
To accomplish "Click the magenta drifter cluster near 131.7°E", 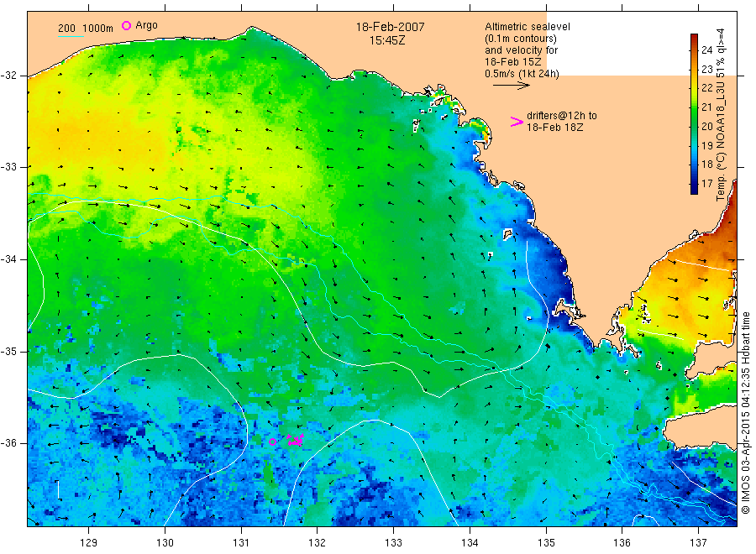I will (x=295, y=440).
